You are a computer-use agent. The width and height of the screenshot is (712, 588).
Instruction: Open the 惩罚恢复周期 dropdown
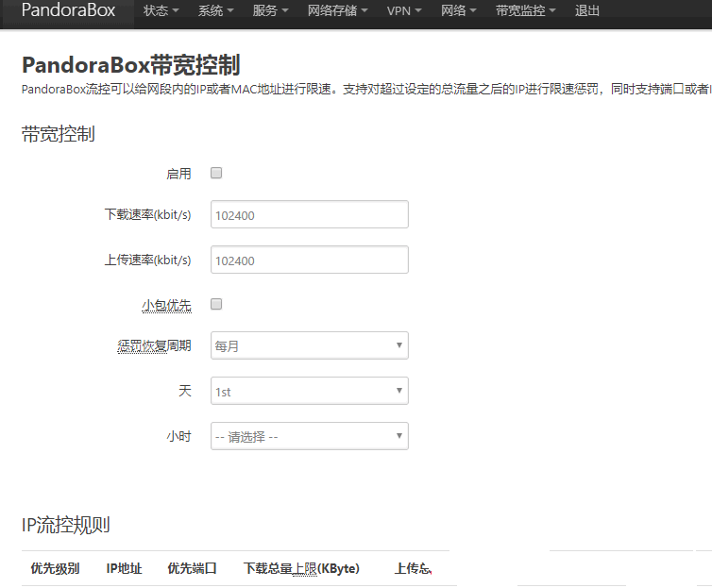point(309,345)
